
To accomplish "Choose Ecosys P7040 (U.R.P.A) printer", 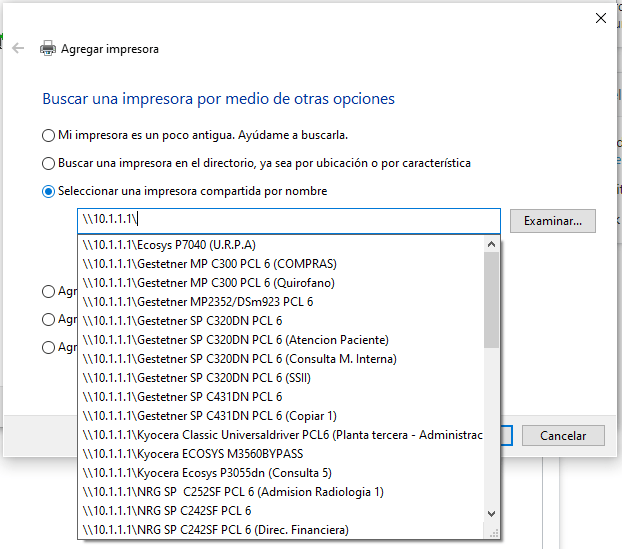I will tap(281, 245).
